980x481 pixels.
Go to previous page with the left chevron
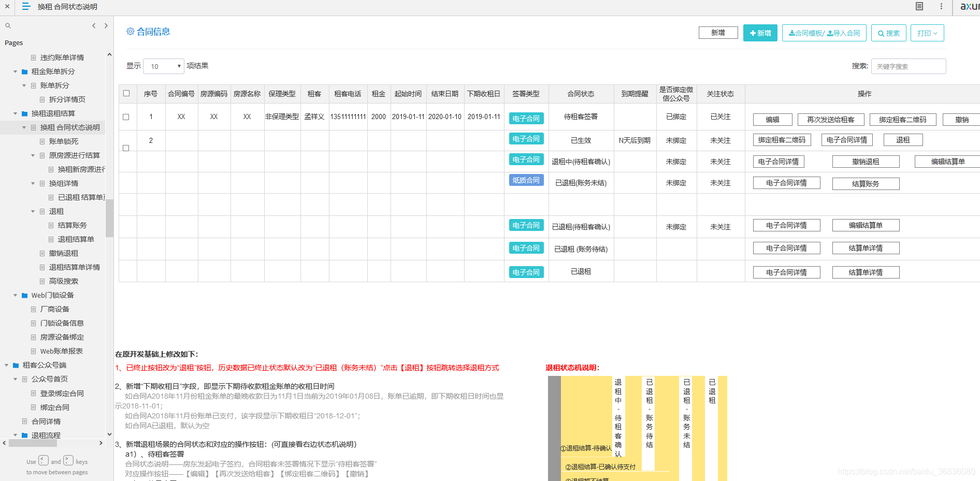pos(94,25)
